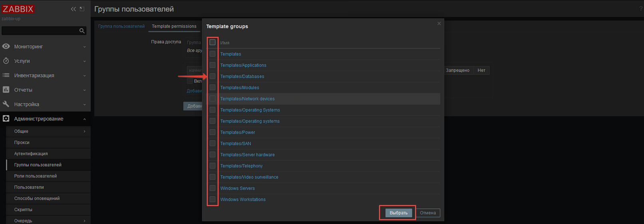
Task: Click the Администрирование gear icon
Action: 6,118
